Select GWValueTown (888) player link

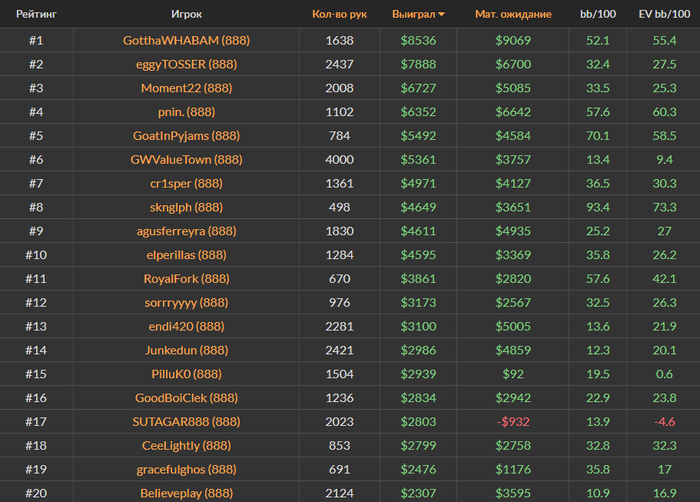(x=186, y=159)
